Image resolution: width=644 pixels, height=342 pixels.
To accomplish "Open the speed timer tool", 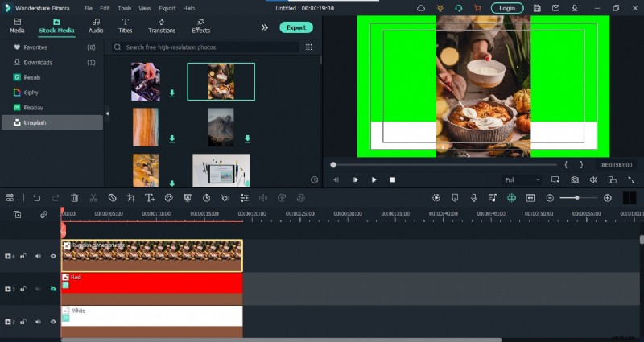I will 206,198.
